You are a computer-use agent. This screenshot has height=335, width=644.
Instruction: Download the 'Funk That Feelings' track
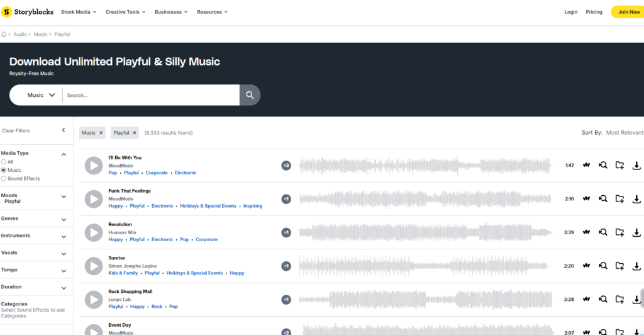(x=636, y=199)
